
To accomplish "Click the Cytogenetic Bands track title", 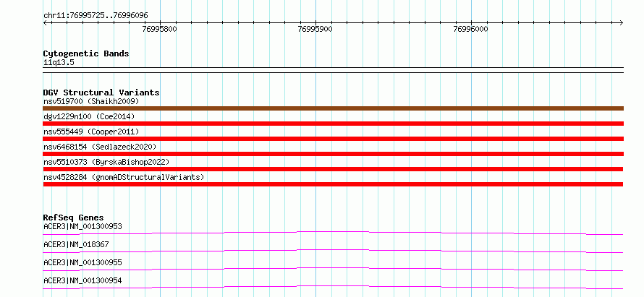I will 86,53.
